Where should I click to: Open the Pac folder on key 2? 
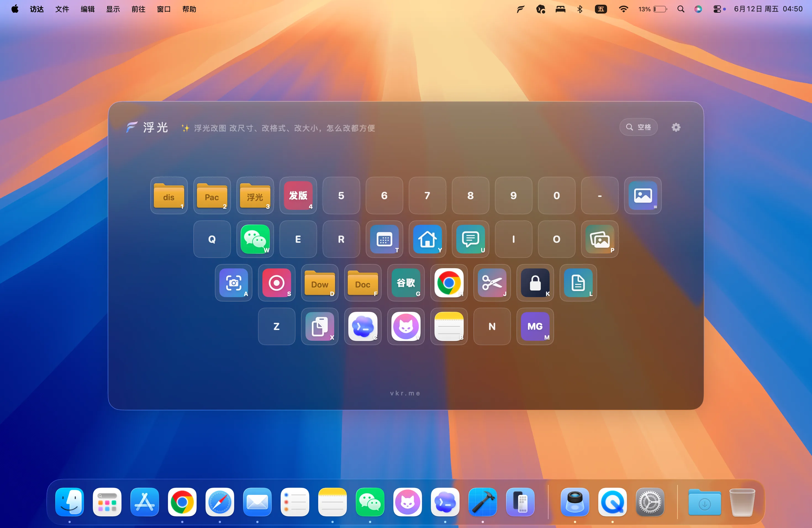[x=212, y=196]
